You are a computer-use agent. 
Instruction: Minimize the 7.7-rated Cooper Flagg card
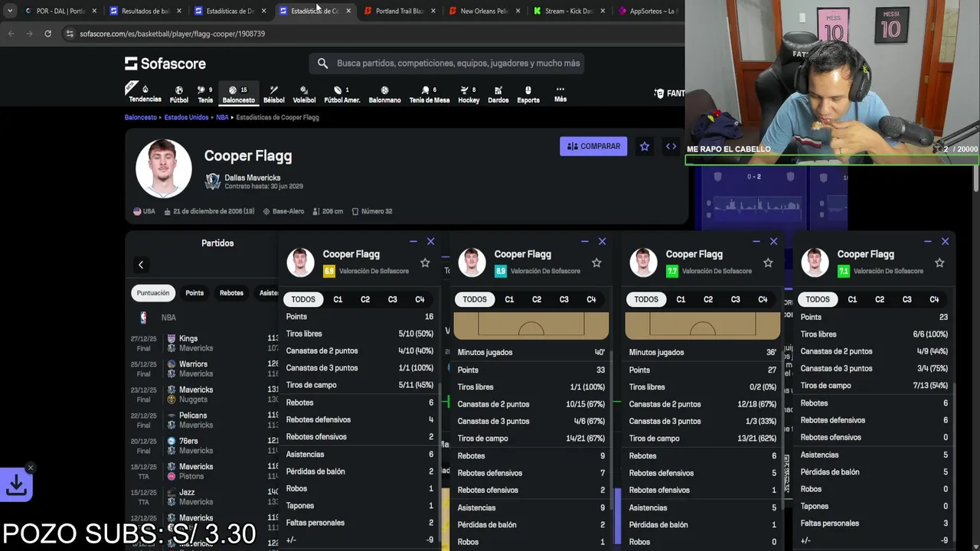tap(756, 241)
